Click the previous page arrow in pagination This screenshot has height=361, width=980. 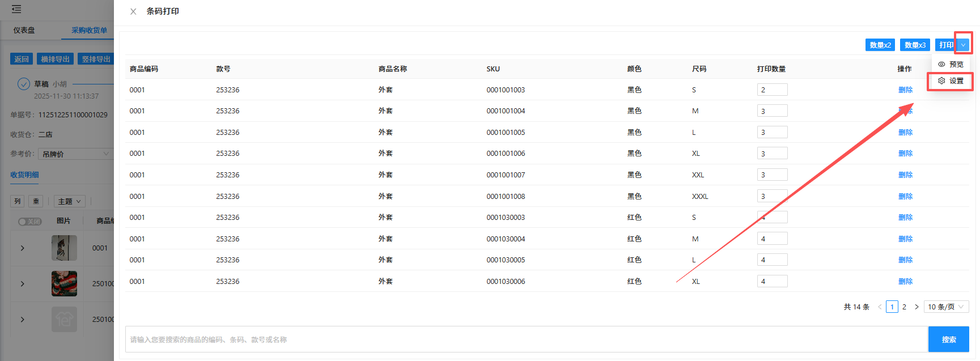880,307
